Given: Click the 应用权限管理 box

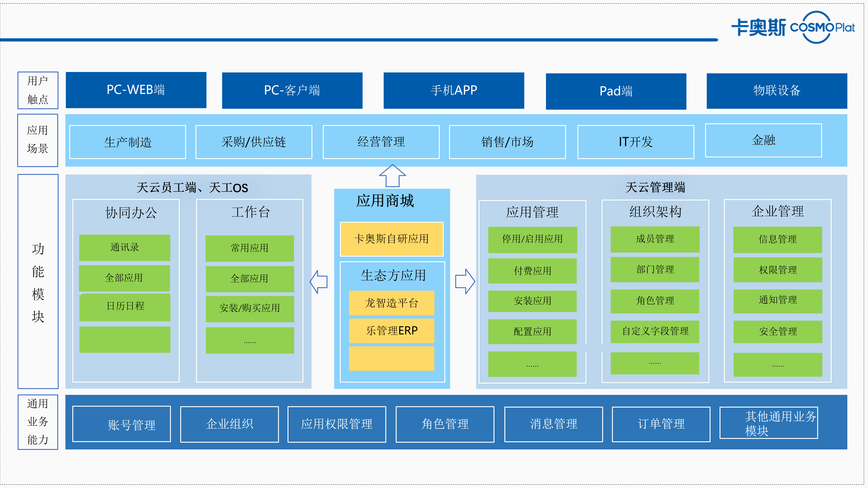Looking at the screenshot, I should (337, 424).
